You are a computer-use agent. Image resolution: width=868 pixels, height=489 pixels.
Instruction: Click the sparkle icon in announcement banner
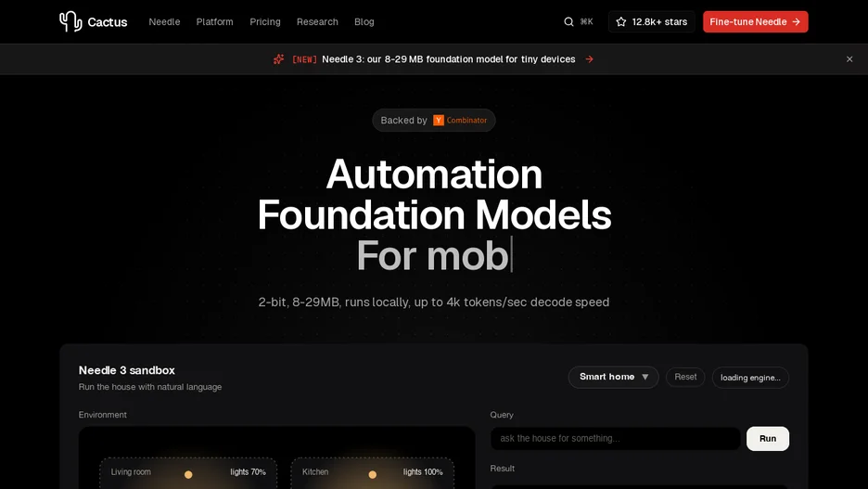278,59
